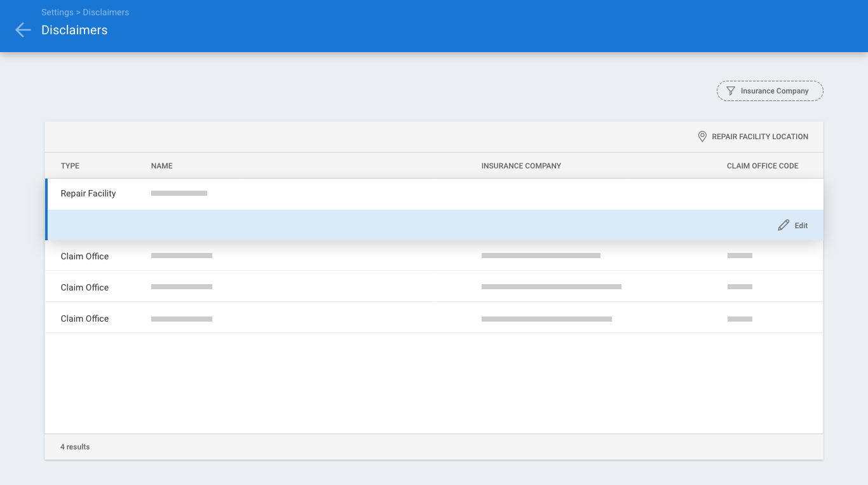Click the CLAIM OFFICE CODE column header
Screen dimensions: 868x485
(x=763, y=166)
